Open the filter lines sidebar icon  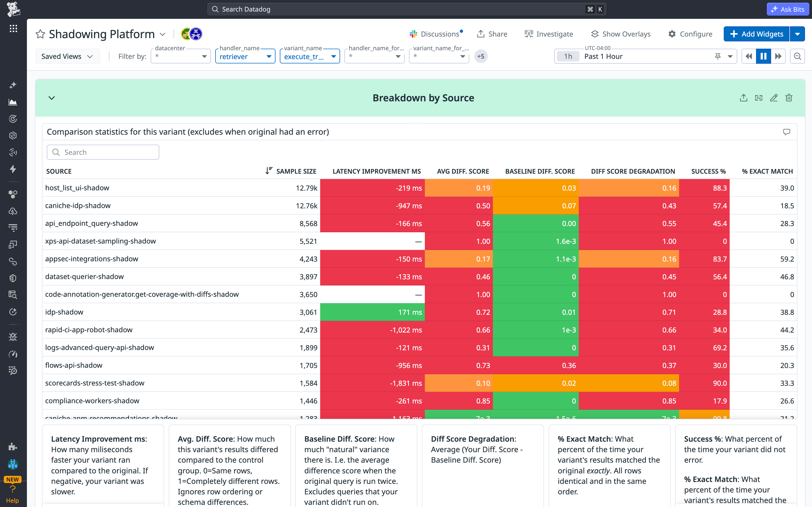pos(13,228)
